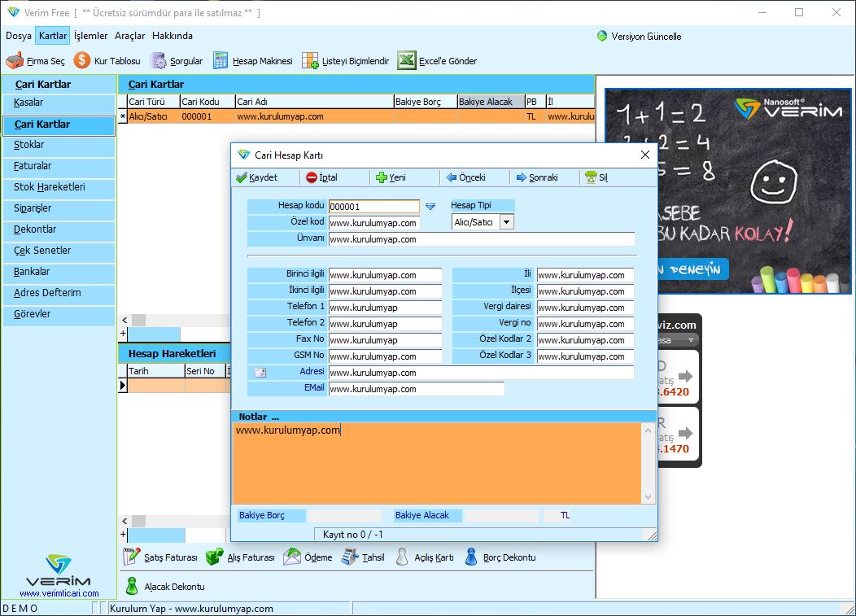Open Siparişler in the sidebar
The height and width of the screenshot is (616, 856).
click(x=59, y=208)
